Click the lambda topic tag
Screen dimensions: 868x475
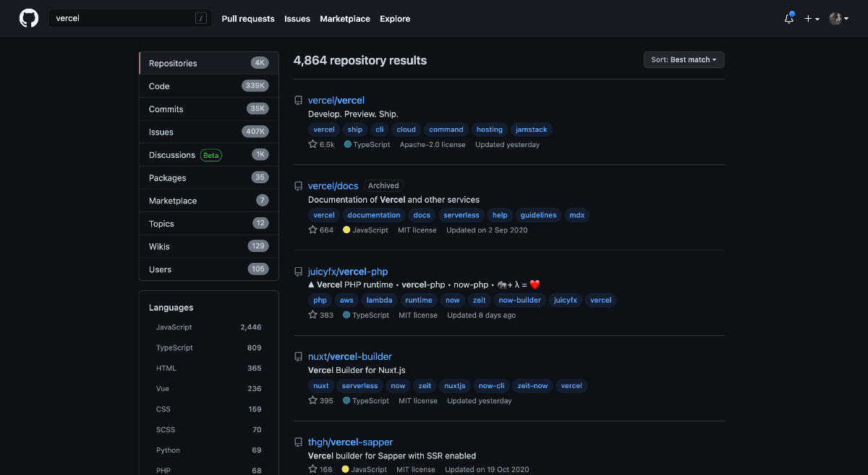(x=379, y=300)
